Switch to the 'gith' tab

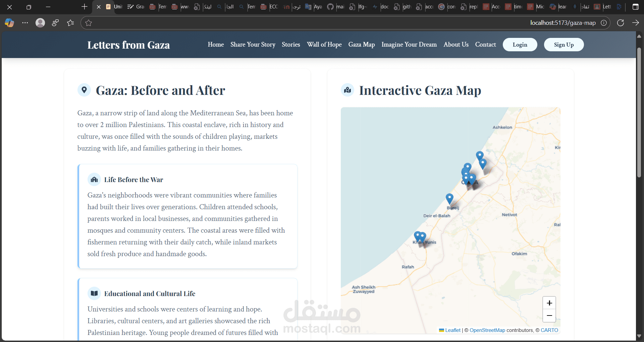(402, 7)
